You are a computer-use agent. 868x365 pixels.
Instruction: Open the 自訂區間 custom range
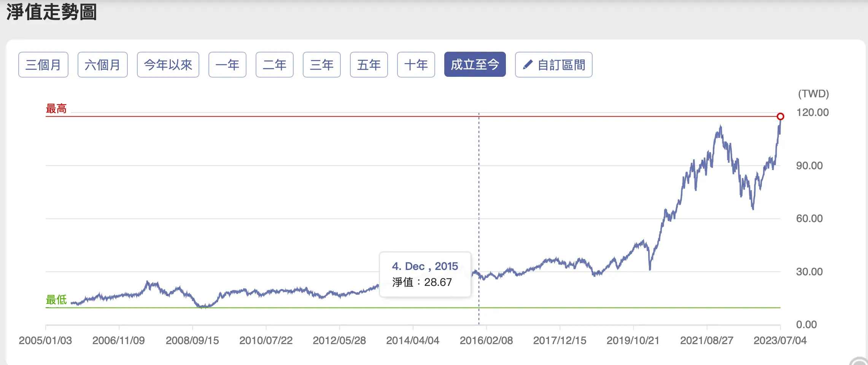(x=554, y=65)
